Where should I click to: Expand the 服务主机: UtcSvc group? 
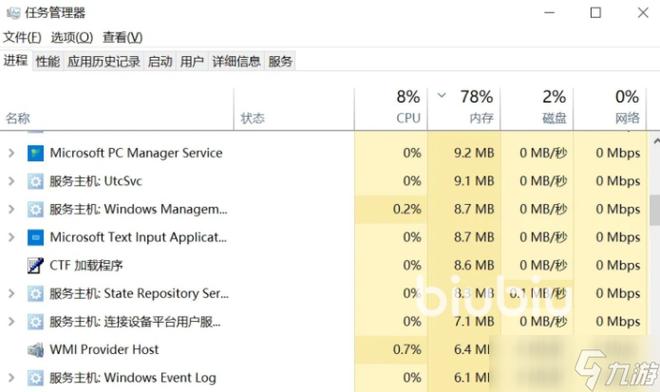tap(11, 181)
